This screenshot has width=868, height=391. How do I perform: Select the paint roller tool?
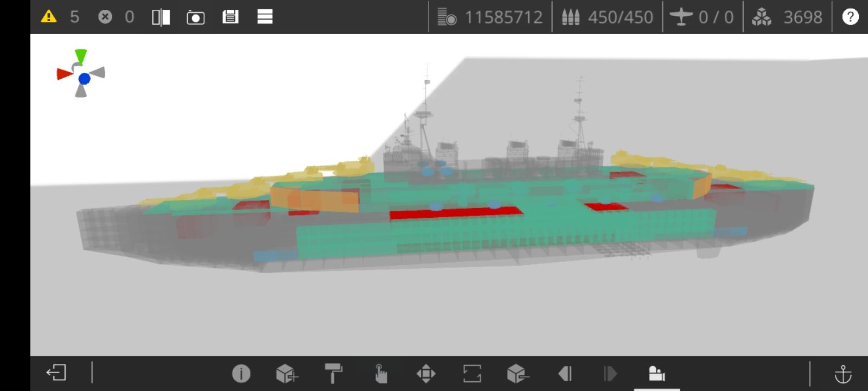point(333,374)
